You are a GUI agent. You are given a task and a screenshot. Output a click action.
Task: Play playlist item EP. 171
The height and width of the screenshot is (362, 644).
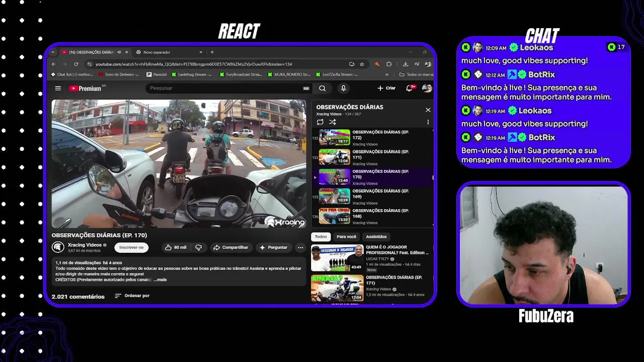372,157
